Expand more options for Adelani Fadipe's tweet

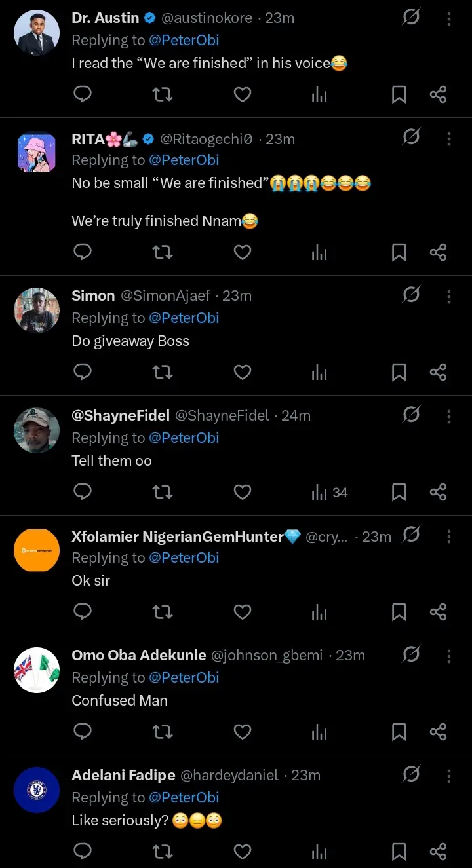click(449, 776)
